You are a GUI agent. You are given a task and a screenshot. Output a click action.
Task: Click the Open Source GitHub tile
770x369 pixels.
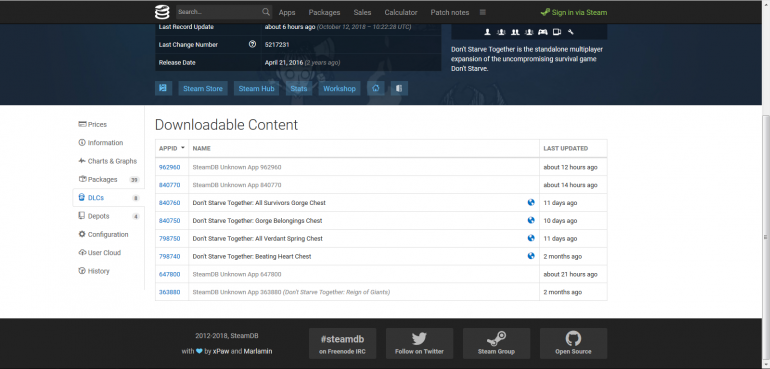tap(574, 343)
